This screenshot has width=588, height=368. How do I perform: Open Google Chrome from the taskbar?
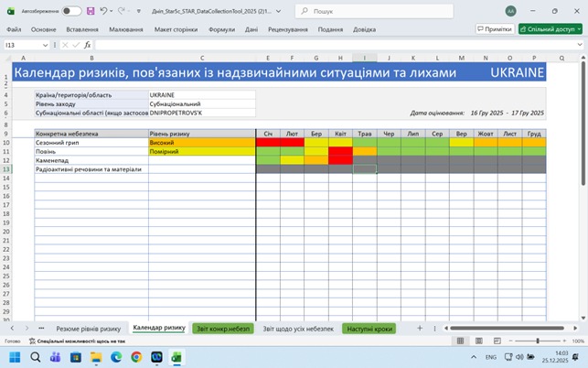[x=136, y=357]
